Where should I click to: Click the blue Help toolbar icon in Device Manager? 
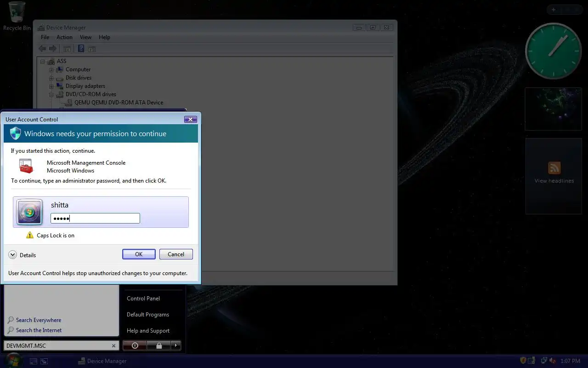coord(81,48)
